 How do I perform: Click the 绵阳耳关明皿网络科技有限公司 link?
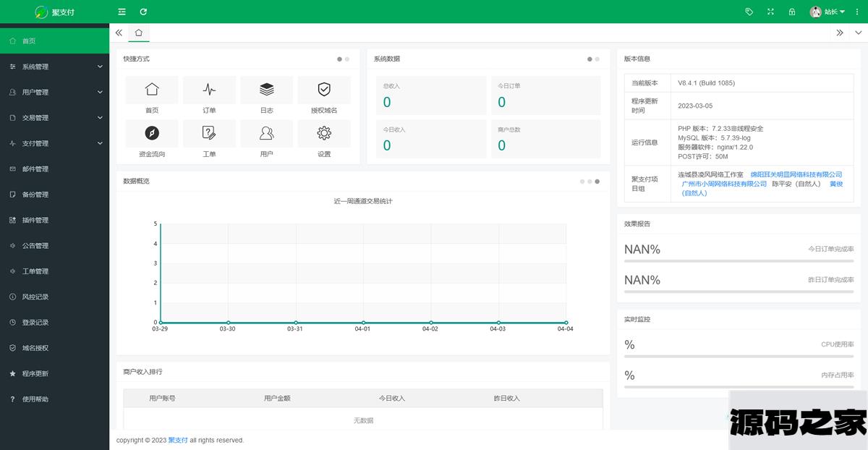(796, 174)
